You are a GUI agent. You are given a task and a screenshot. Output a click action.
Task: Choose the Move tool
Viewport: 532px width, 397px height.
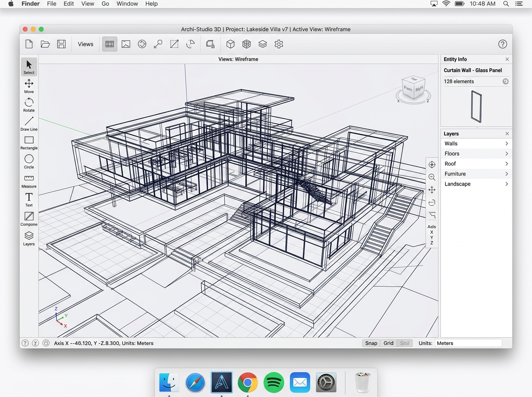click(29, 86)
